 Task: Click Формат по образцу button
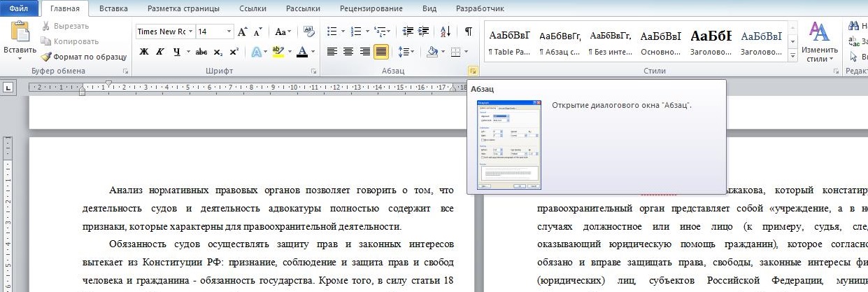[84, 57]
